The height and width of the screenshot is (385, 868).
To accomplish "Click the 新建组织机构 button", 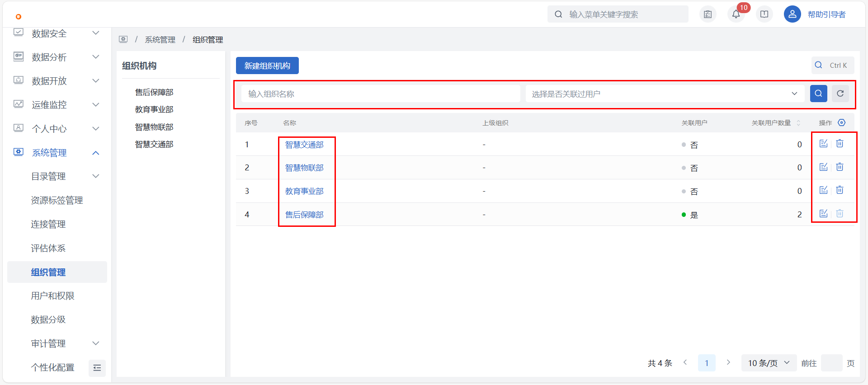I will (x=267, y=66).
